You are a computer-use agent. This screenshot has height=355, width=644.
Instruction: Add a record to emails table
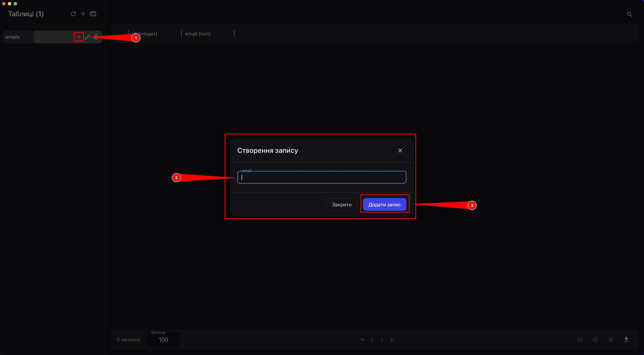[79, 37]
